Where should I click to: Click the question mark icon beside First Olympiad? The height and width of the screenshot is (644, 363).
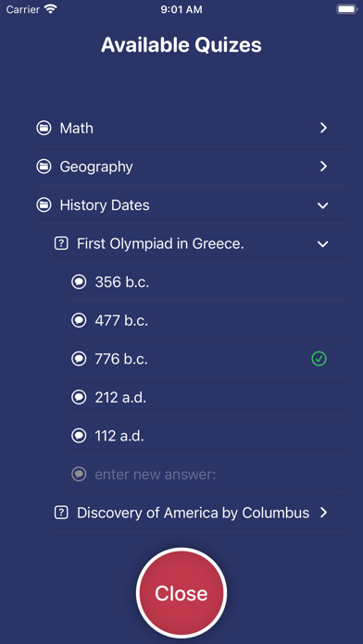(61, 244)
